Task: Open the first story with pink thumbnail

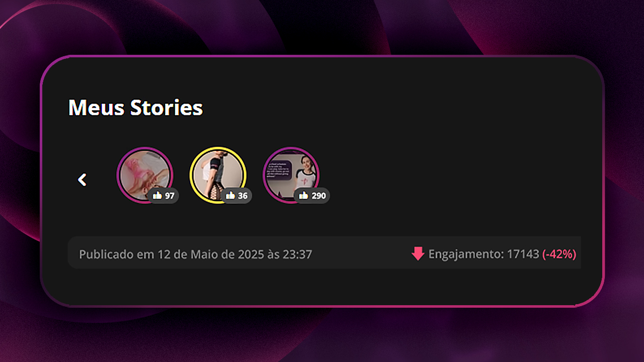Action: (x=145, y=175)
